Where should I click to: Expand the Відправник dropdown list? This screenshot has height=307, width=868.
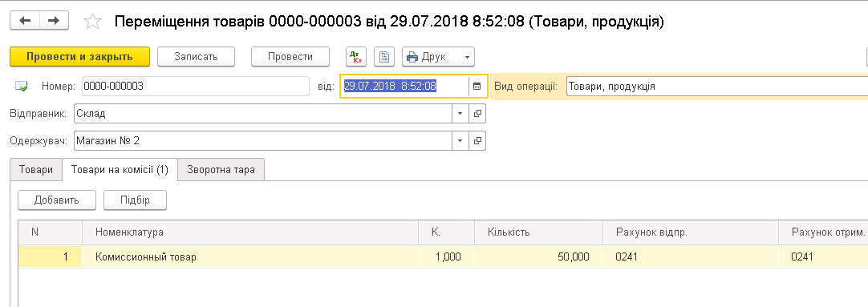click(460, 113)
